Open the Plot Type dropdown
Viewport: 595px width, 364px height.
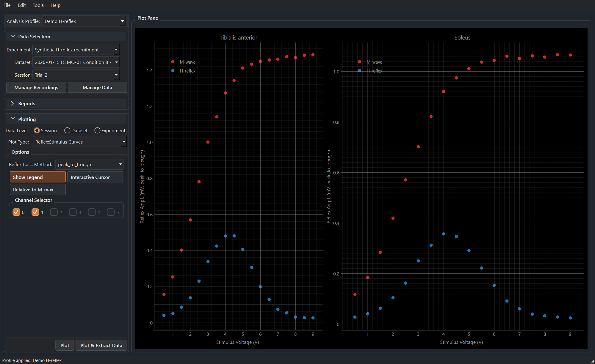click(x=80, y=142)
